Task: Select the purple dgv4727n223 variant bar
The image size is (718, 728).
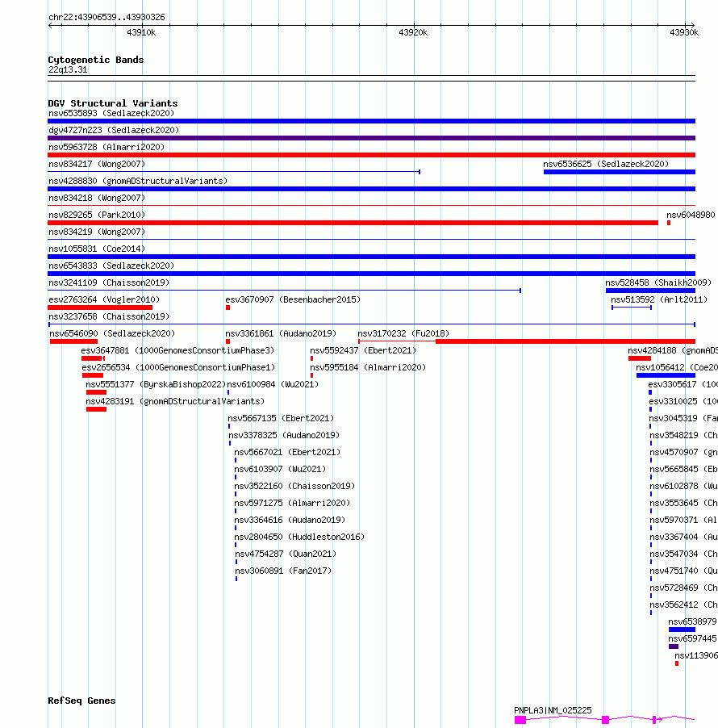Action: (x=371, y=138)
